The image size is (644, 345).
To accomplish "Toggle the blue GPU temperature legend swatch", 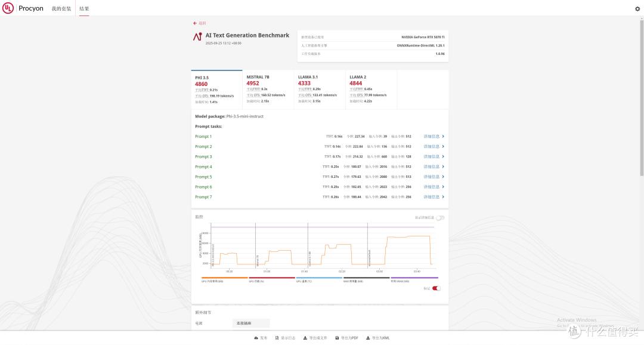I will coord(319,278).
